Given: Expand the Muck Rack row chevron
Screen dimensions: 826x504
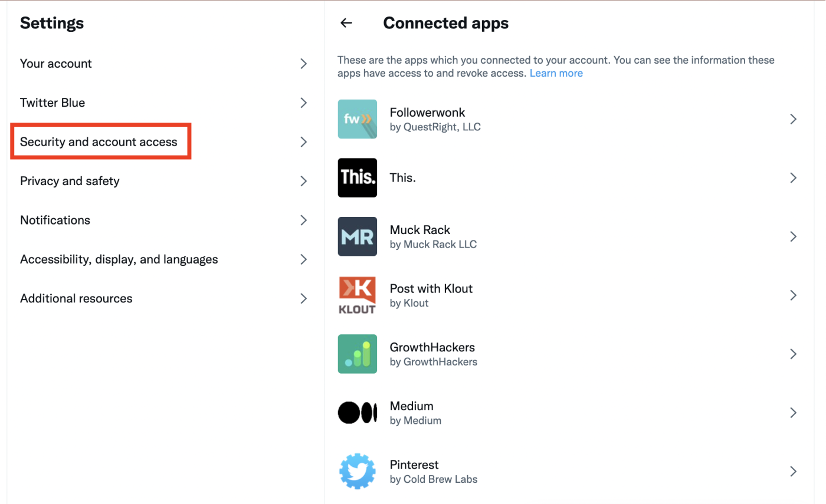Looking at the screenshot, I should point(794,236).
